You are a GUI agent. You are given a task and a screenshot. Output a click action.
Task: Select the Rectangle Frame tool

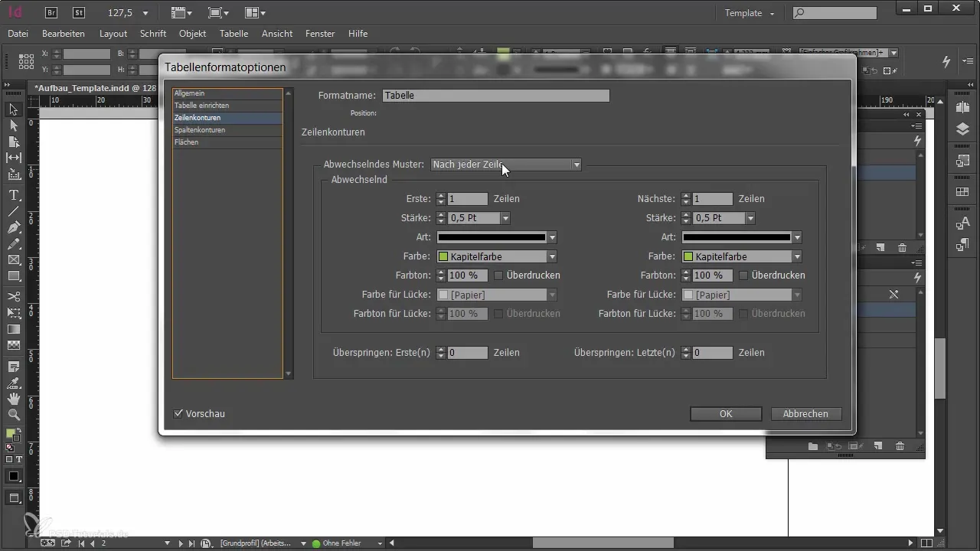pyautogui.click(x=14, y=260)
